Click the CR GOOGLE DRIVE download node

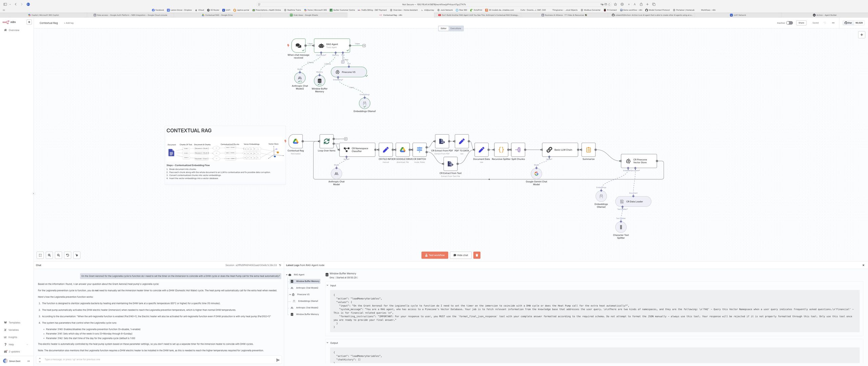click(x=402, y=150)
